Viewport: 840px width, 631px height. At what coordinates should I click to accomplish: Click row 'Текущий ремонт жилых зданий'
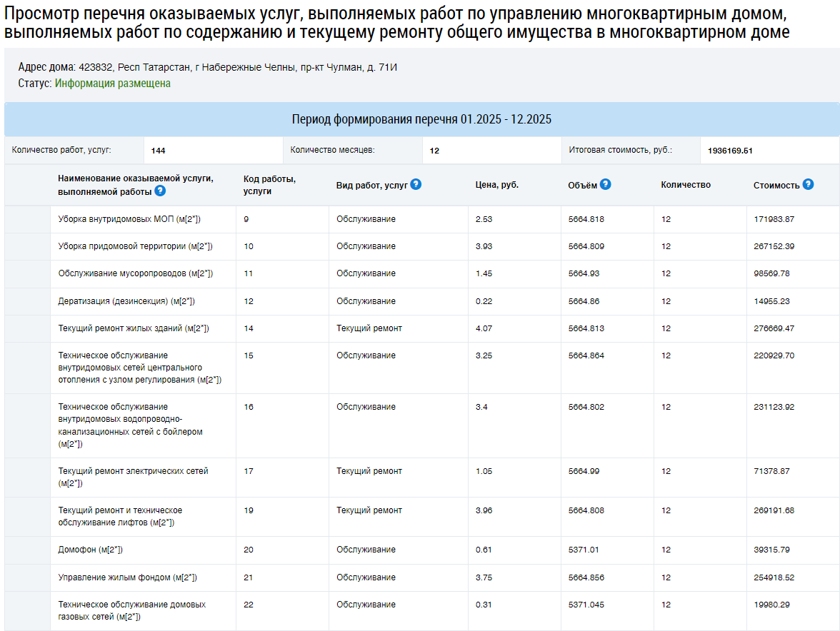(x=421, y=328)
